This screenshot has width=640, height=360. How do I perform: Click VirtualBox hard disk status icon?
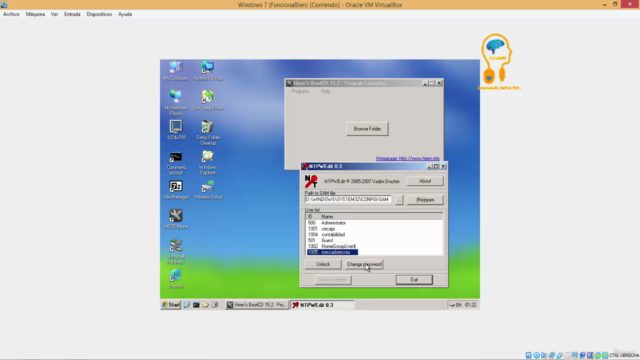pos(529,355)
